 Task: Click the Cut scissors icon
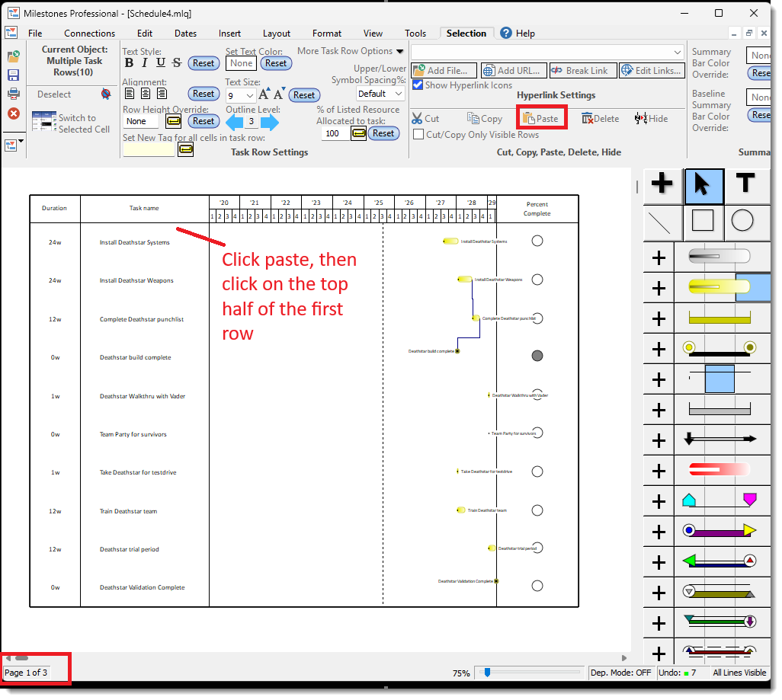point(418,119)
